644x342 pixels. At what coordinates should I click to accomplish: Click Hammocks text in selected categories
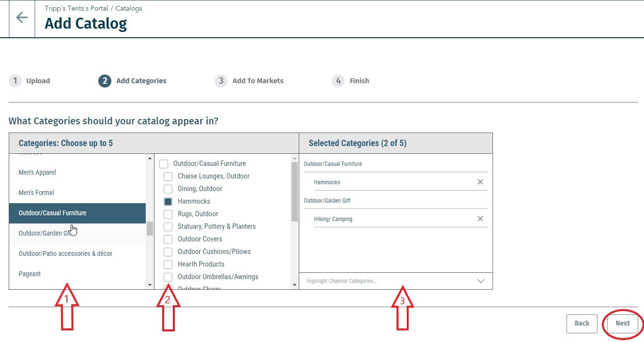327,182
